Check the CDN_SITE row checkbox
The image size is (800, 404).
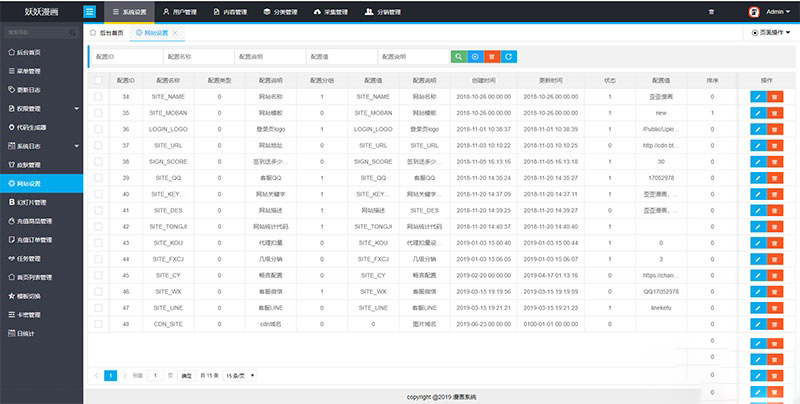(98, 324)
